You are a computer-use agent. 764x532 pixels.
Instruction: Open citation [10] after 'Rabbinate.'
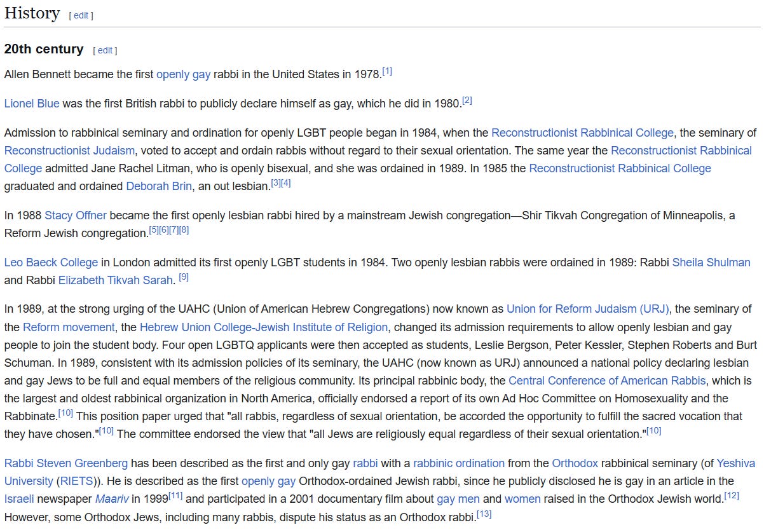(65, 413)
